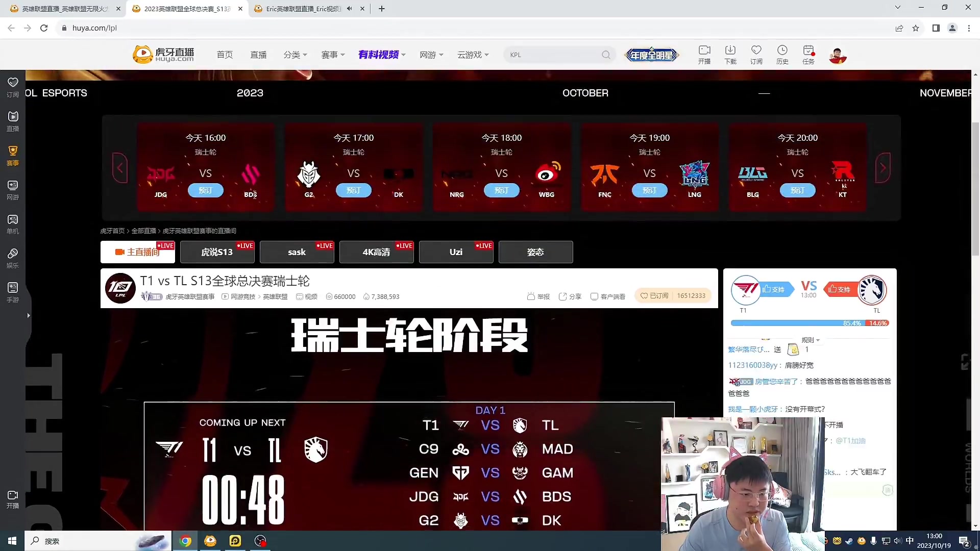Show previous matches with left arrow
This screenshot has height=551, width=980.
click(x=120, y=168)
